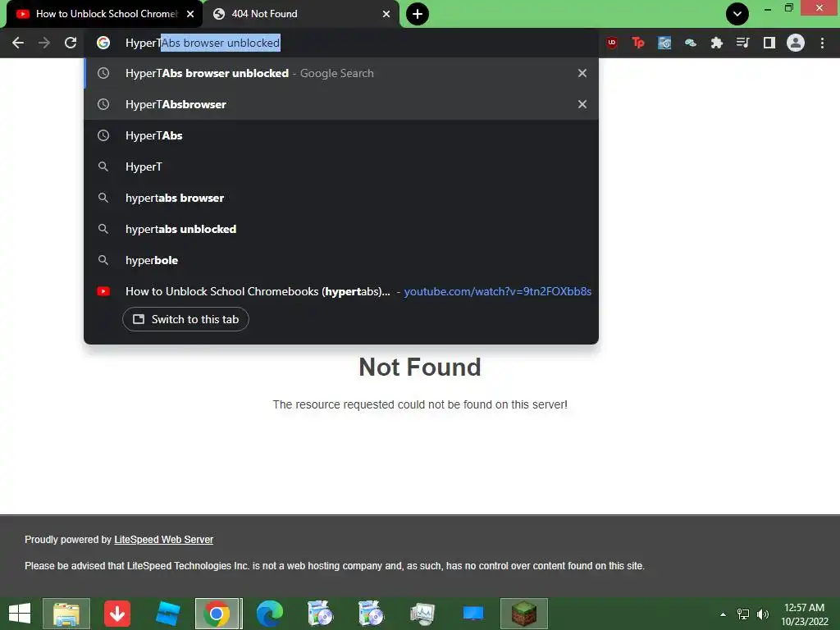The image size is (840, 630).
Task: Select 'HyperTAbs browser unblocked' Google Search suggestion
Action: 341,73
